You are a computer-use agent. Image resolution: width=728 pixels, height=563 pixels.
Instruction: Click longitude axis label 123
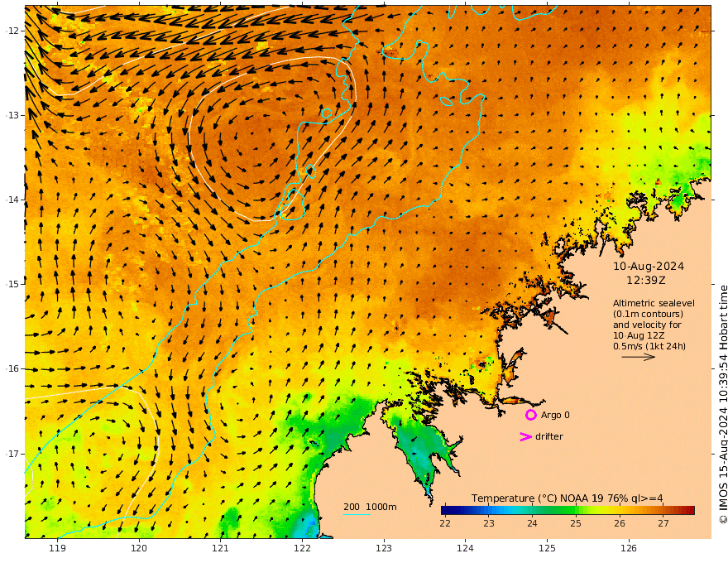coord(384,548)
